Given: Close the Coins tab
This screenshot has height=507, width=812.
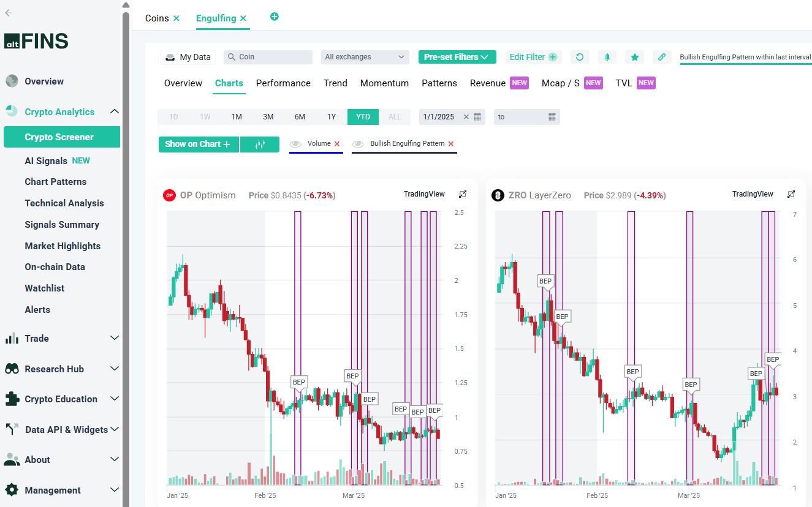Looking at the screenshot, I should (176, 18).
